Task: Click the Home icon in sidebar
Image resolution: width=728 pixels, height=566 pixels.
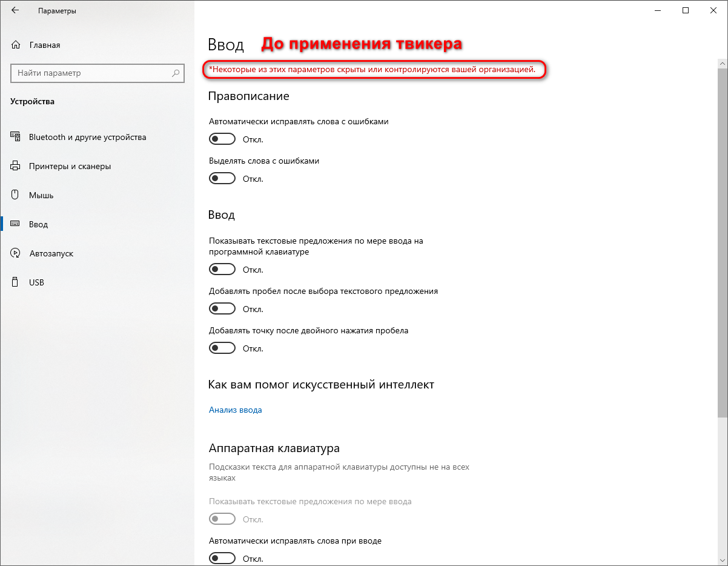Action: coord(16,45)
